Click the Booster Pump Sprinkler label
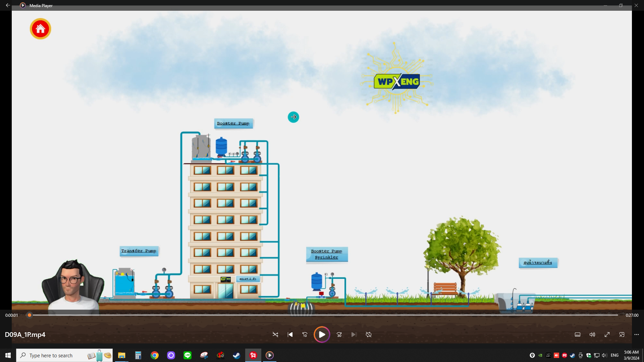 tap(326, 254)
